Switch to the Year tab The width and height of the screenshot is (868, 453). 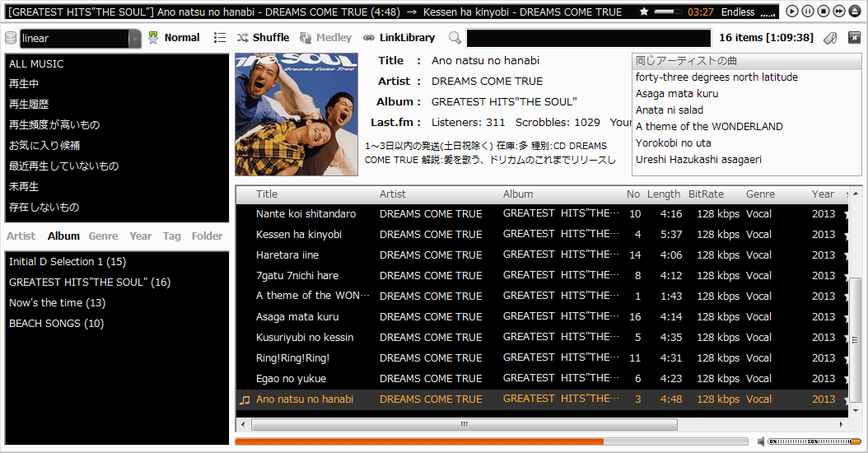[141, 236]
